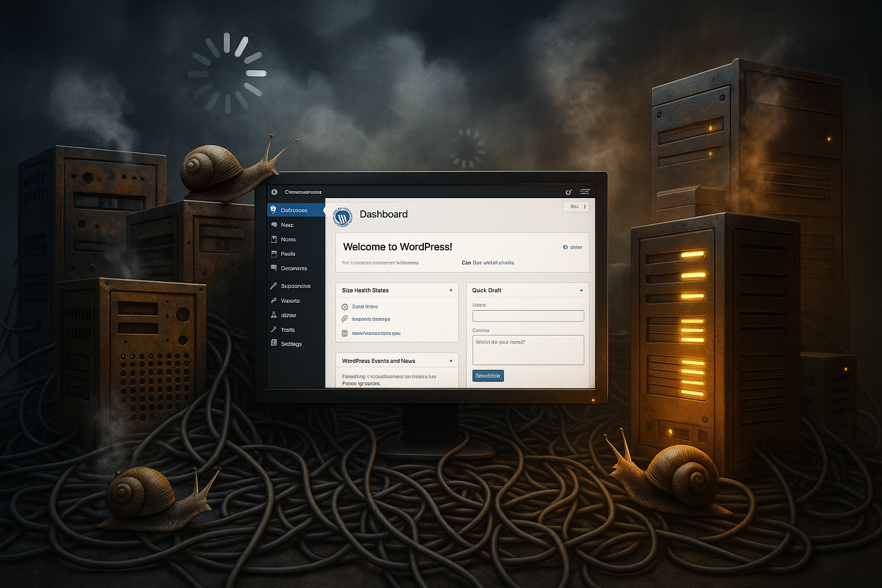Select the Pages icon in the sidebar
Image resolution: width=882 pixels, height=588 pixels.
click(x=274, y=254)
